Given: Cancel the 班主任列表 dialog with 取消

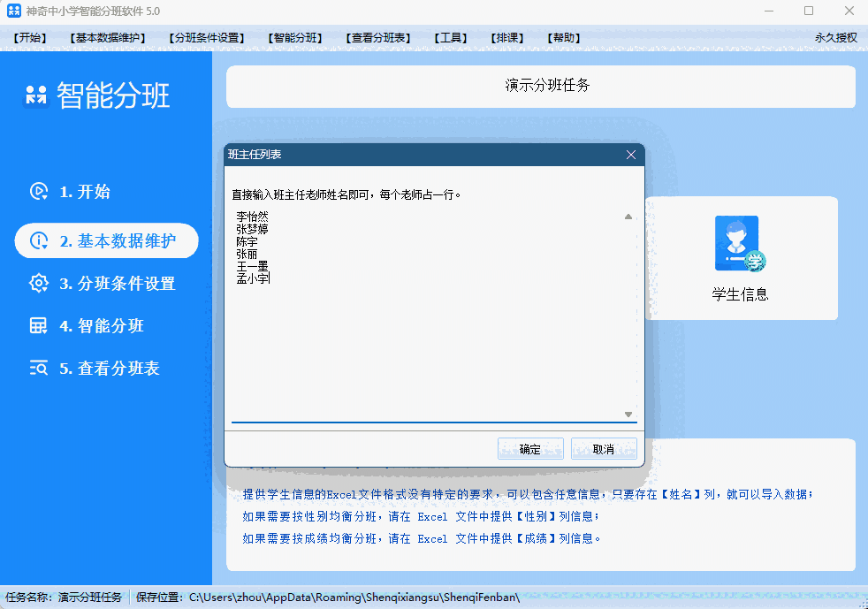Looking at the screenshot, I should pyautogui.click(x=604, y=448).
